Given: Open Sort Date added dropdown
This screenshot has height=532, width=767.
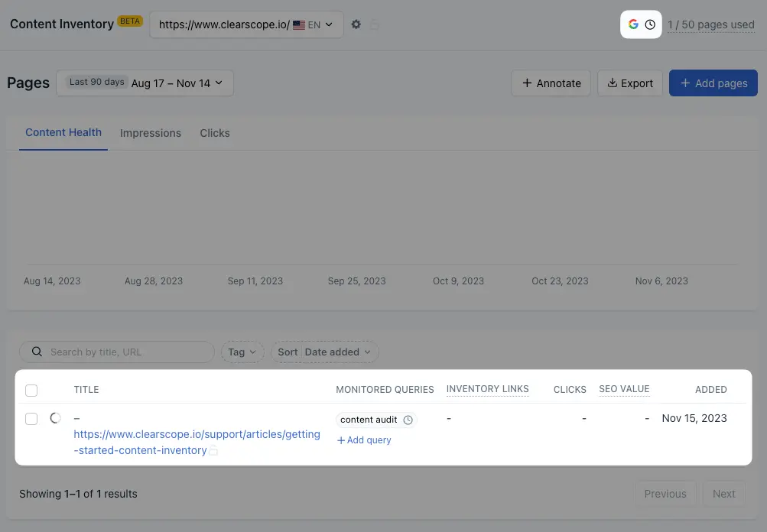Looking at the screenshot, I should 325,352.
